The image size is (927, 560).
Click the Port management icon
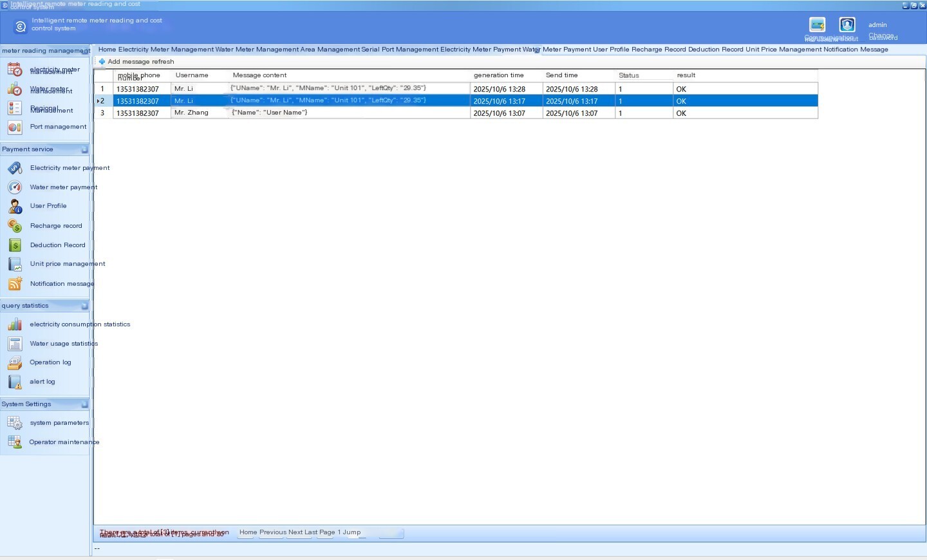tap(15, 127)
